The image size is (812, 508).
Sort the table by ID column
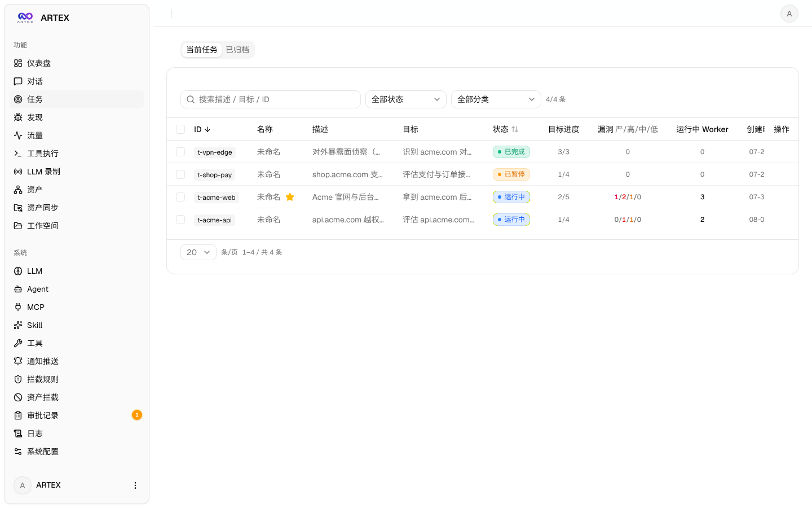[202, 129]
